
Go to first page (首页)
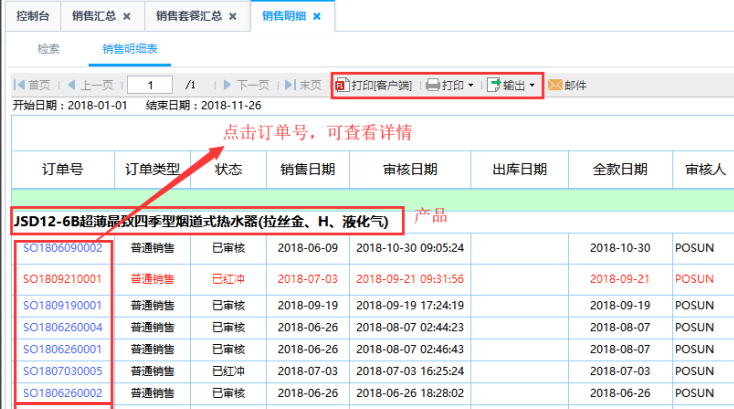click(x=32, y=85)
